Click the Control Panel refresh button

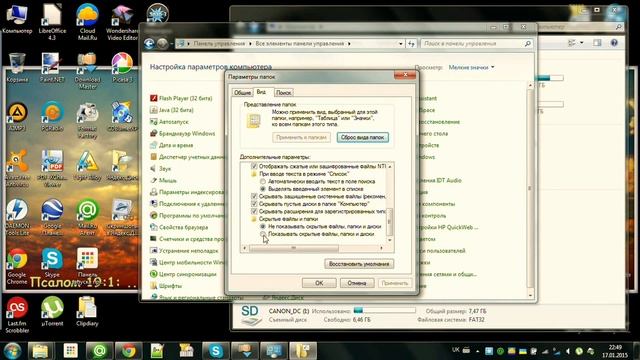tap(411, 44)
